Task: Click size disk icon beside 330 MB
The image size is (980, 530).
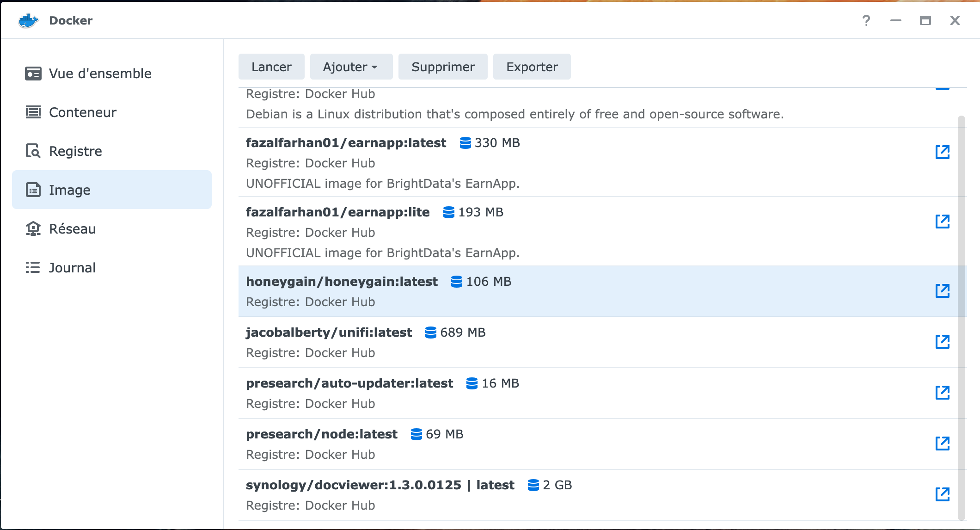Action: (465, 143)
